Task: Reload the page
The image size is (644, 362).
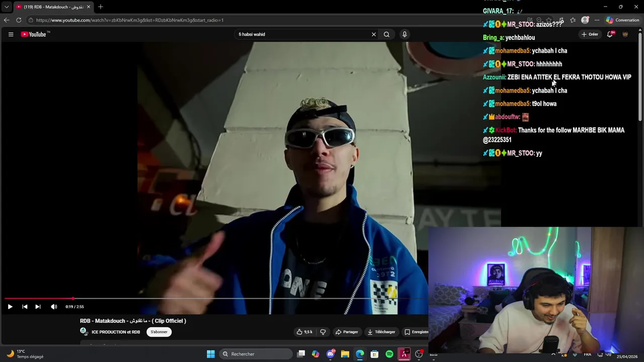Action: point(19,20)
